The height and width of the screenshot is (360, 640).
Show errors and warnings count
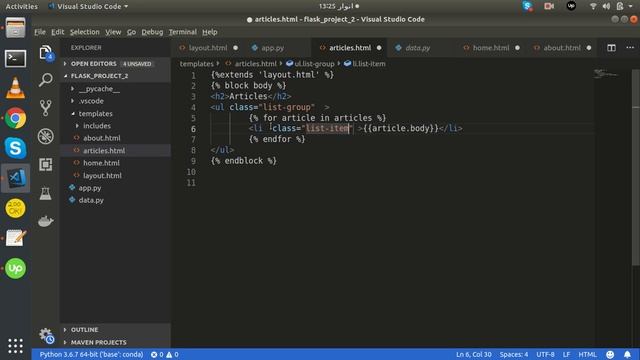[164, 354]
